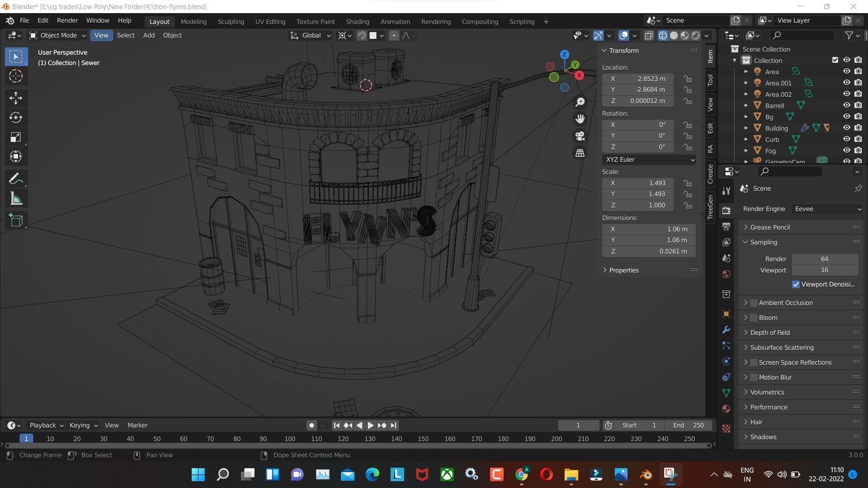Enable Screen Space Reflections checkbox
868x488 pixels.
tap(754, 362)
